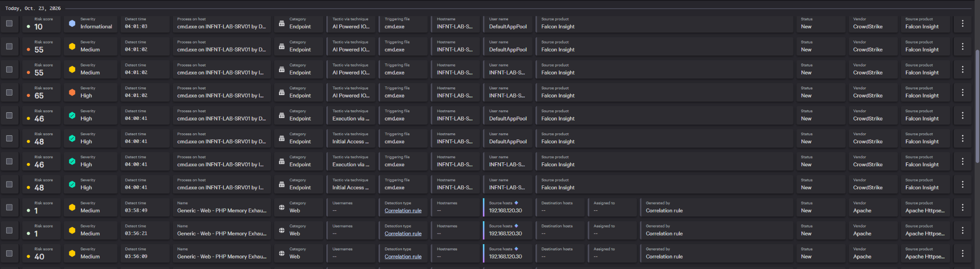Click the orange High severity icon on risk 65 row
The image size is (980, 269).
pyautogui.click(x=72, y=92)
